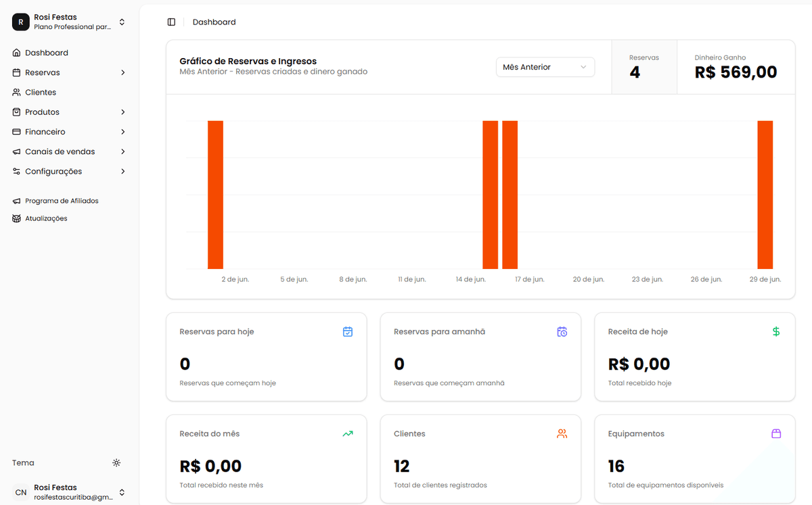Open the Programa de Afiliados icon

16,200
